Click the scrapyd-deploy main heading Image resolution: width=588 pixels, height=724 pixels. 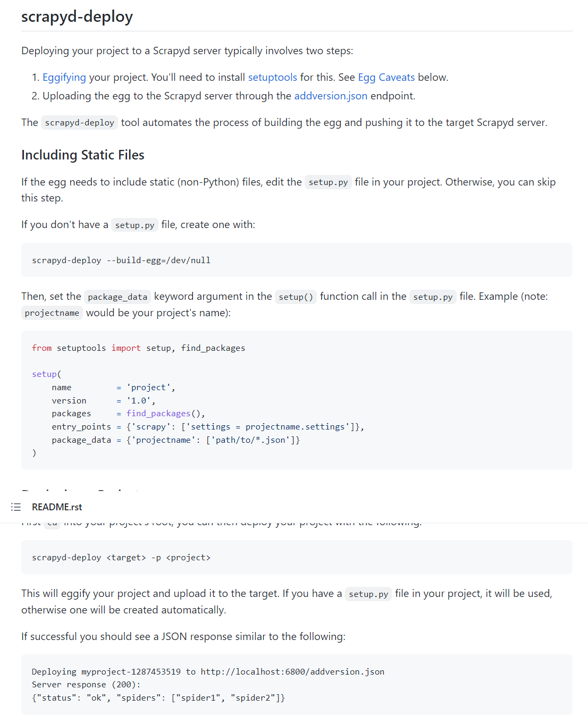[x=77, y=17]
